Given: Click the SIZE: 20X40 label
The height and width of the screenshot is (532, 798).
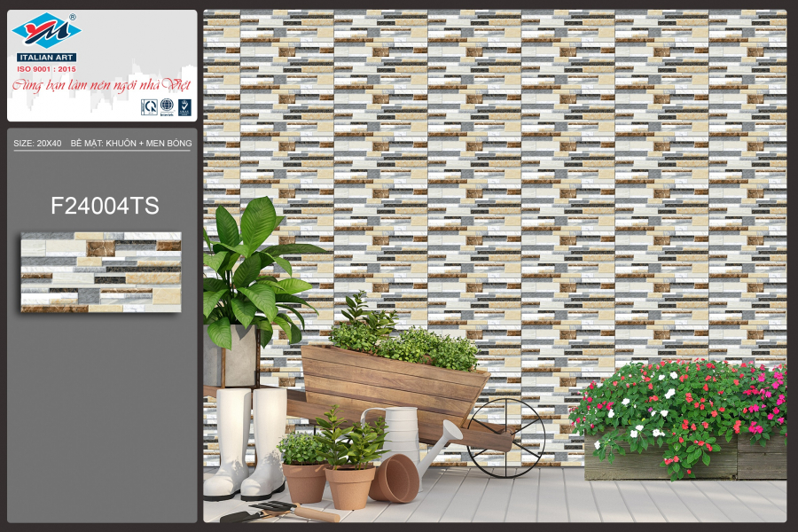Looking at the screenshot, I should (x=37, y=143).
